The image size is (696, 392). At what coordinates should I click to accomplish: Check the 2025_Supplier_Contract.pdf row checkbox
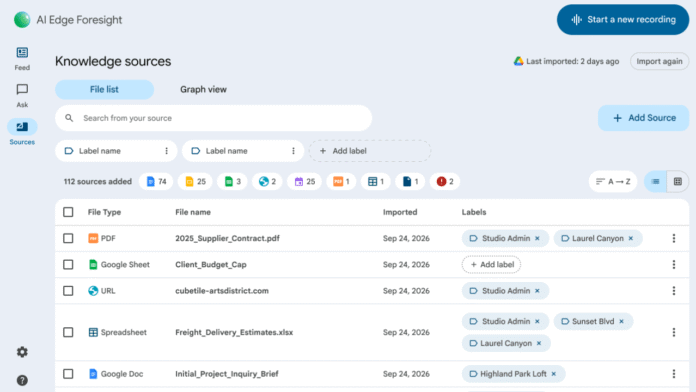(x=68, y=238)
